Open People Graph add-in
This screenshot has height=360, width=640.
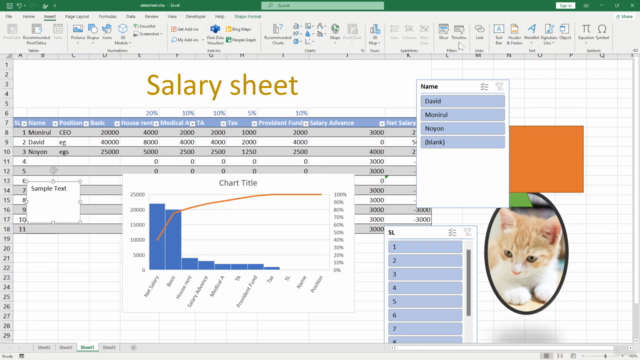(x=241, y=40)
